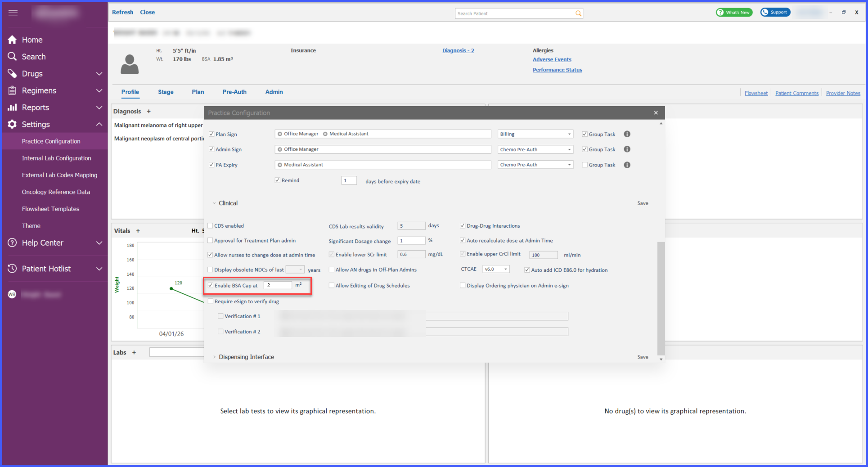Expand the Reports sidebar menu

(99, 108)
